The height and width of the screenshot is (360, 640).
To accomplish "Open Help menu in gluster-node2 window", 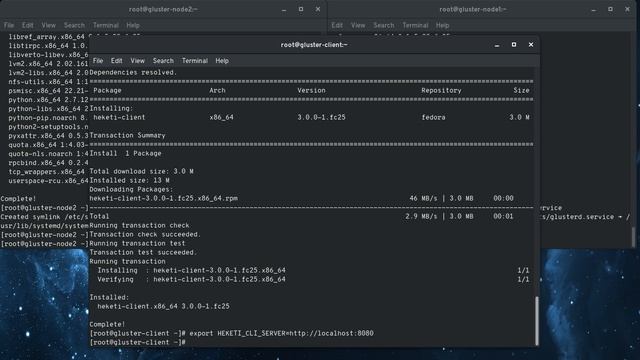I will click(133, 25).
